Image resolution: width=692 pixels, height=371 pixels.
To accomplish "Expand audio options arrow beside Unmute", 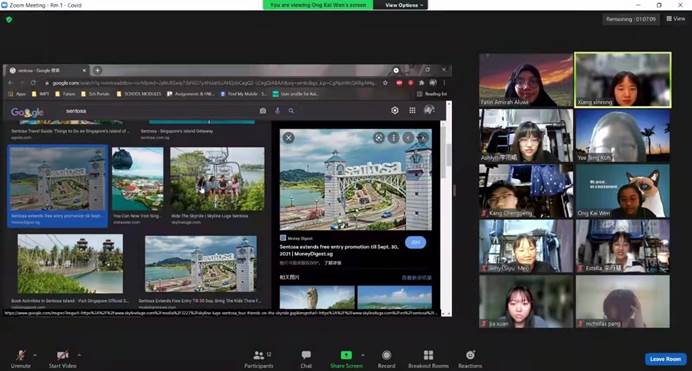I will (35, 355).
